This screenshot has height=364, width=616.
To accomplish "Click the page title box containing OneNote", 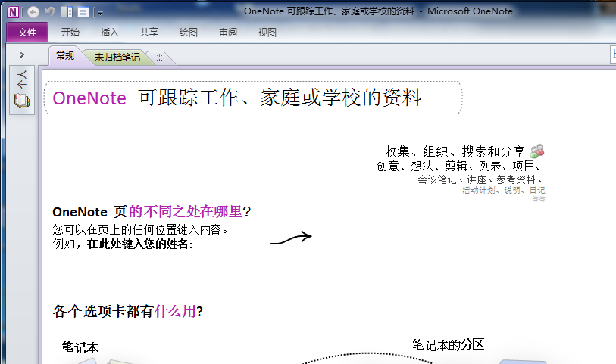I will click(252, 98).
